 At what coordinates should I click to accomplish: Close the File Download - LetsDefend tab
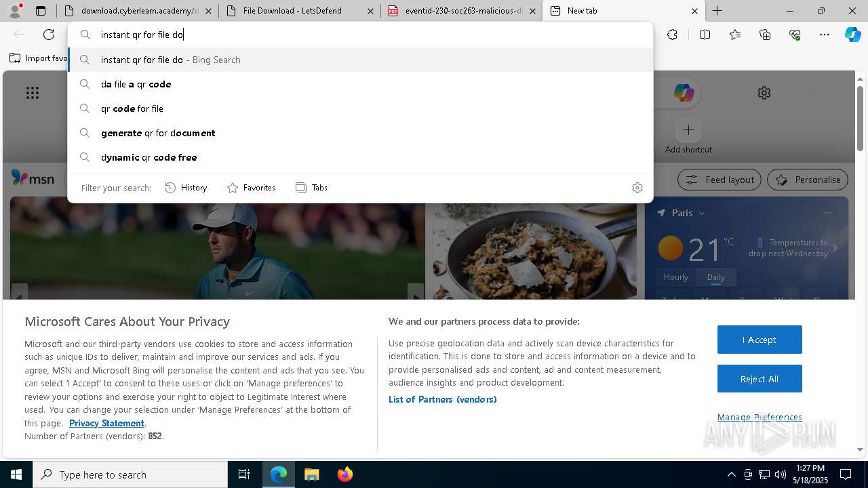point(370,11)
